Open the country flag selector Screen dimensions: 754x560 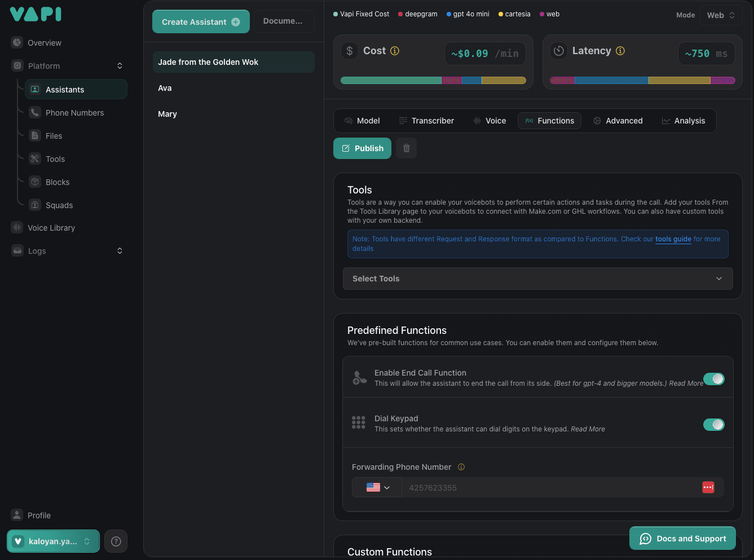[377, 487]
